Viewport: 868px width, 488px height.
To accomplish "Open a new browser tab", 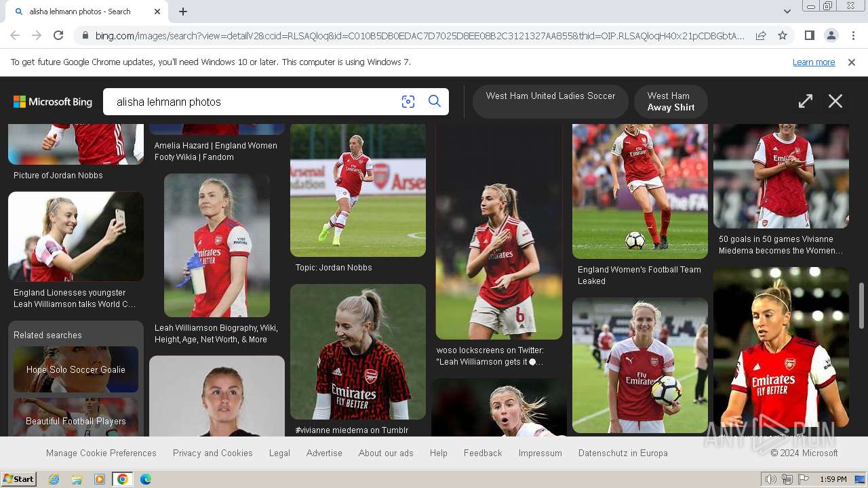I will tap(183, 12).
